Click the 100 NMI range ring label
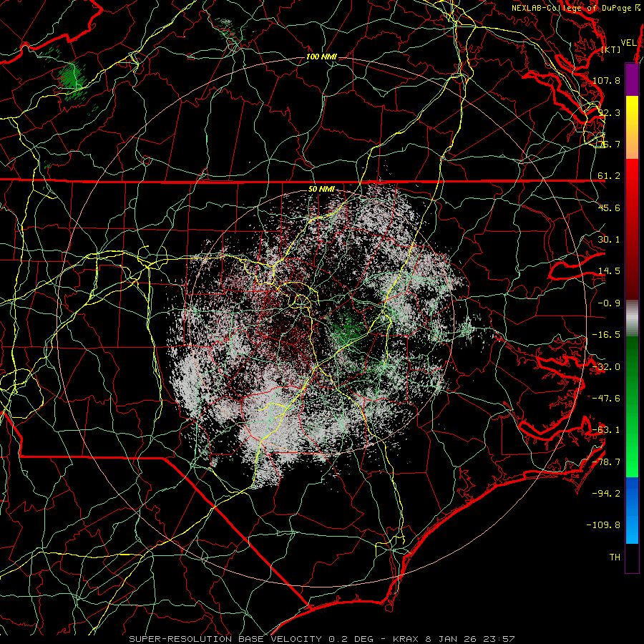Viewport: 644px width, 644px height. (x=321, y=57)
